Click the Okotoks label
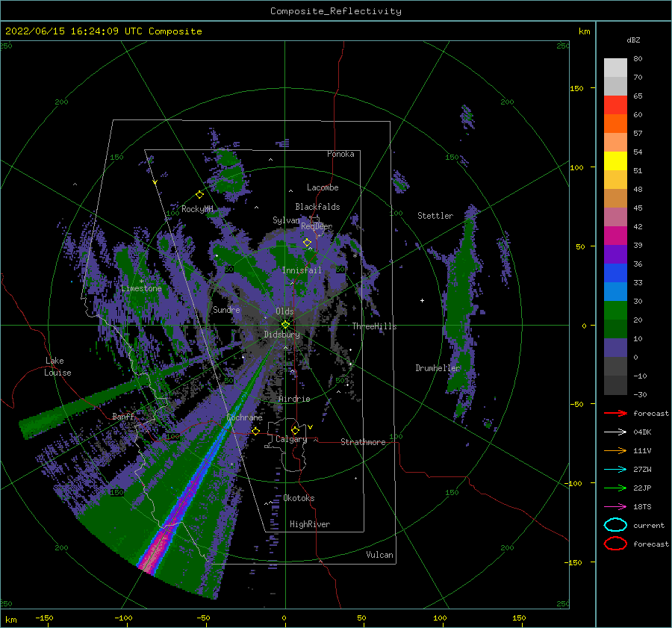The width and height of the screenshot is (672, 628). coord(299,498)
